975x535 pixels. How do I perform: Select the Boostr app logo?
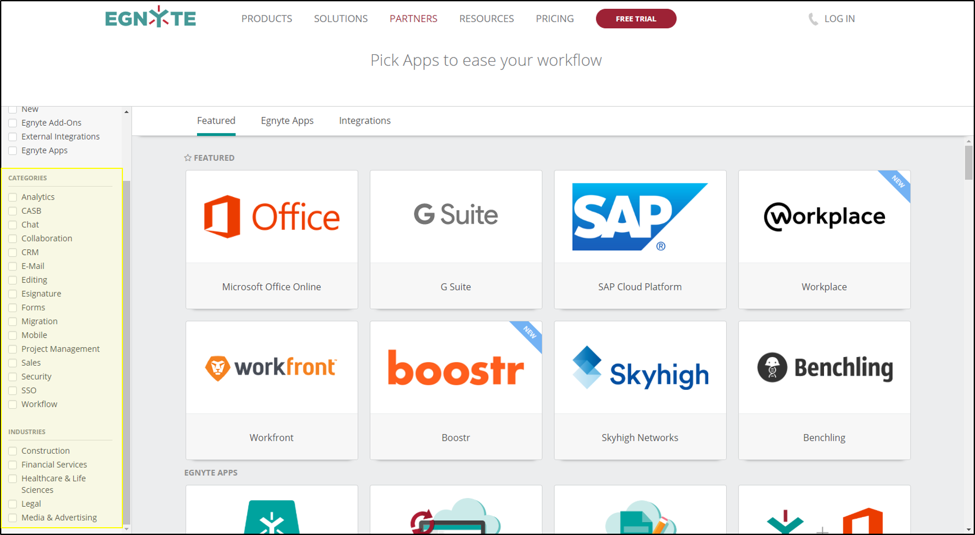point(455,368)
